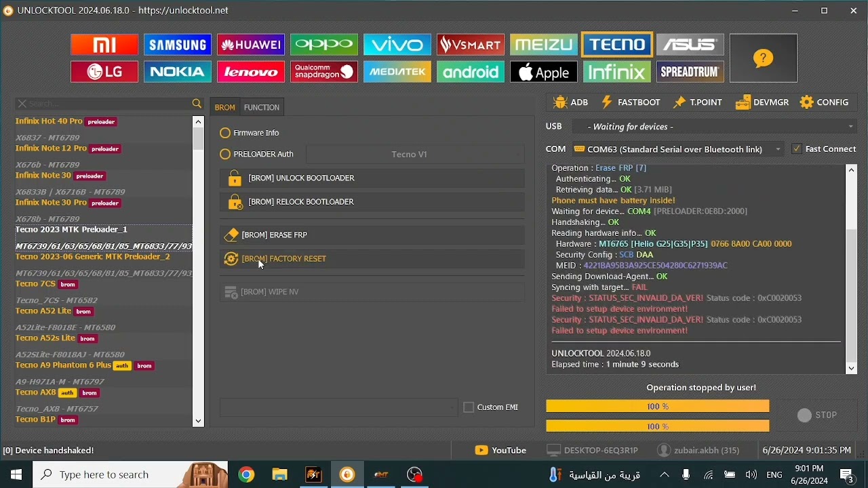Show hidden system tray icons

[665, 475]
